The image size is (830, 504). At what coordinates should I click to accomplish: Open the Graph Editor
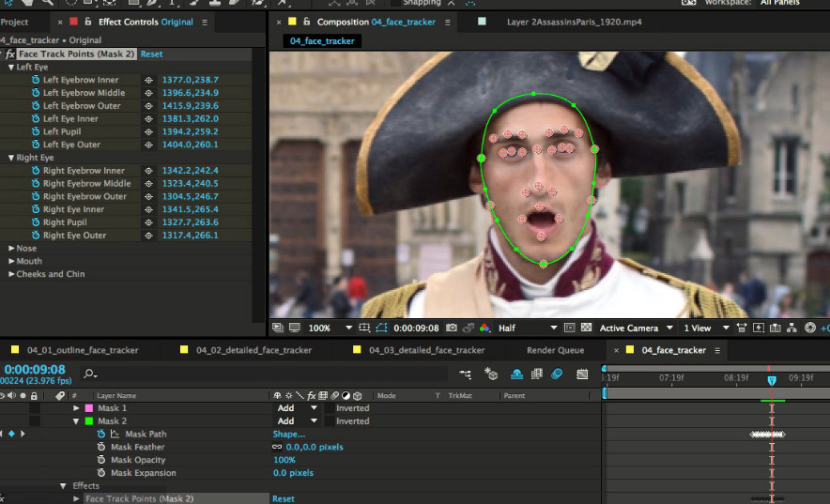pyautogui.click(x=582, y=374)
